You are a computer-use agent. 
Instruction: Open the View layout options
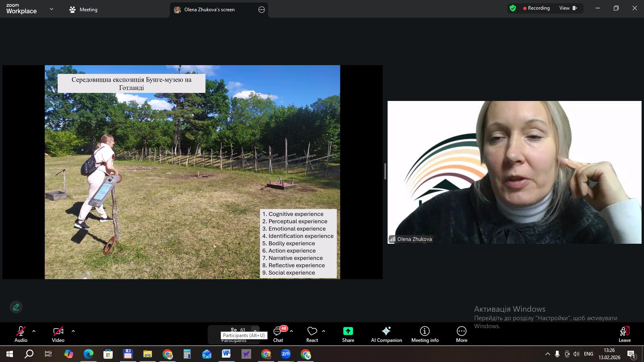coord(568,8)
